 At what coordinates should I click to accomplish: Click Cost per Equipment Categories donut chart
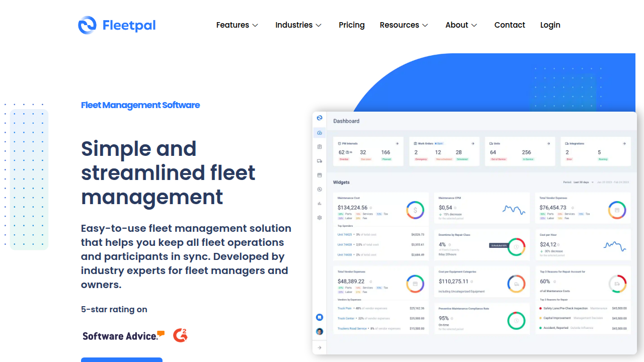[516, 284]
